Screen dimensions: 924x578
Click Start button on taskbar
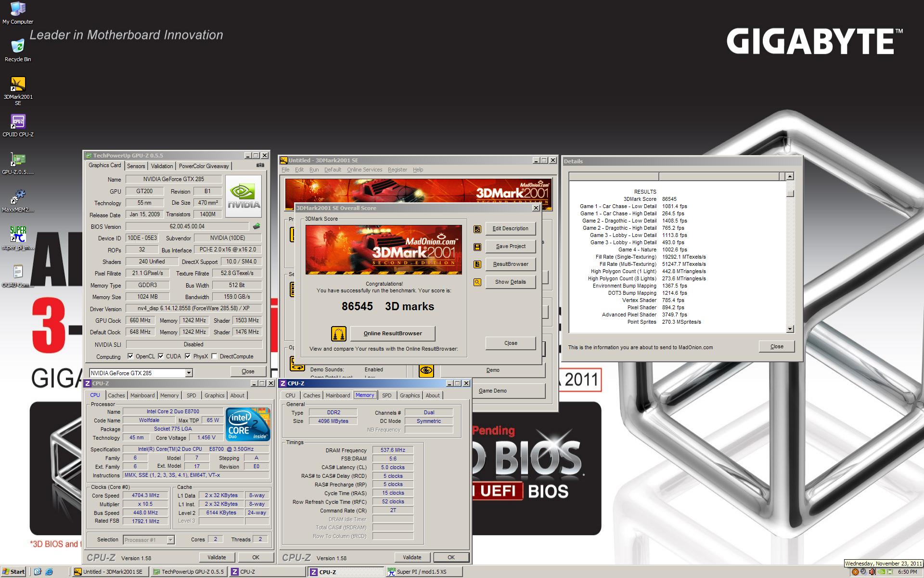point(14,572)
